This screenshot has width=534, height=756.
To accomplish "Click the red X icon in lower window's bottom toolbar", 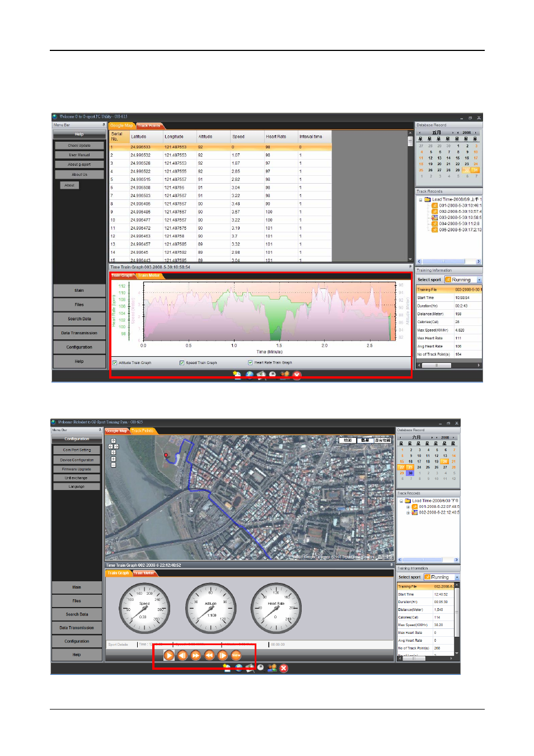I will (x=284, y=668).
